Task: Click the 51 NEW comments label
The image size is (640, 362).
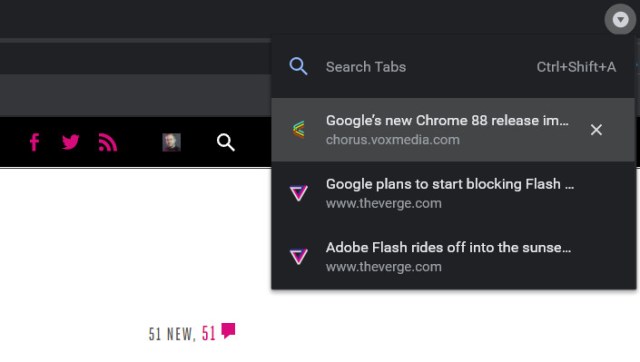Action: coord(173,334)
